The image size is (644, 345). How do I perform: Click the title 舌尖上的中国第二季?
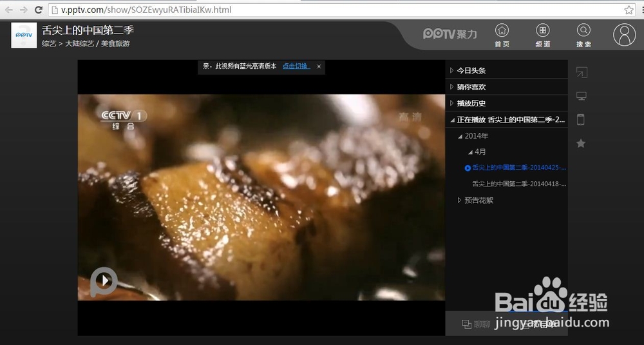pos(88,30)
